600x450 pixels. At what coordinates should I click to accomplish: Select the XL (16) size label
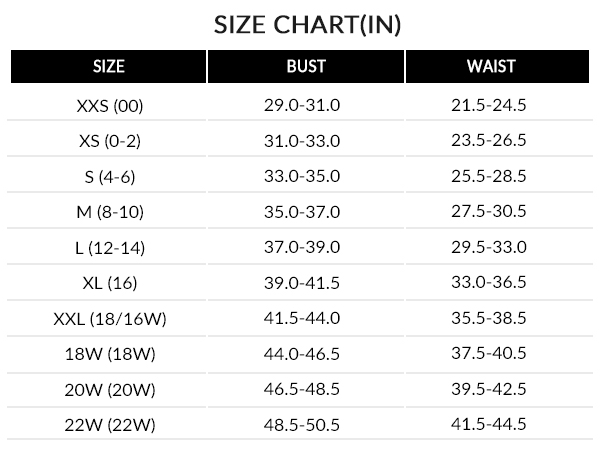pos(110,284)
